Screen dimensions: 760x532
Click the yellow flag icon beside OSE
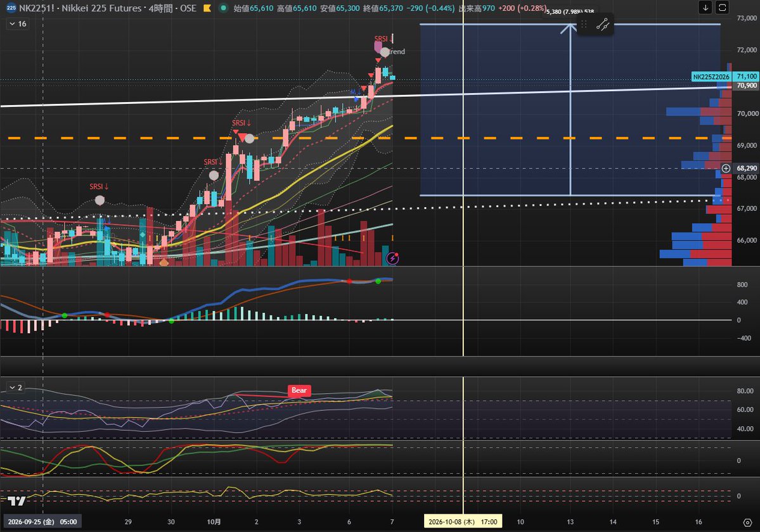coord(207,8)
